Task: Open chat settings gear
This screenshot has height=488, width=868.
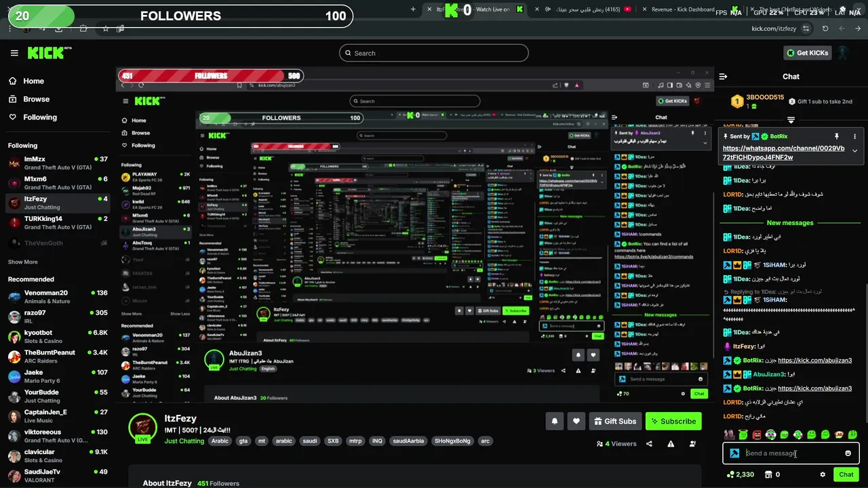Action: [823, 474]
